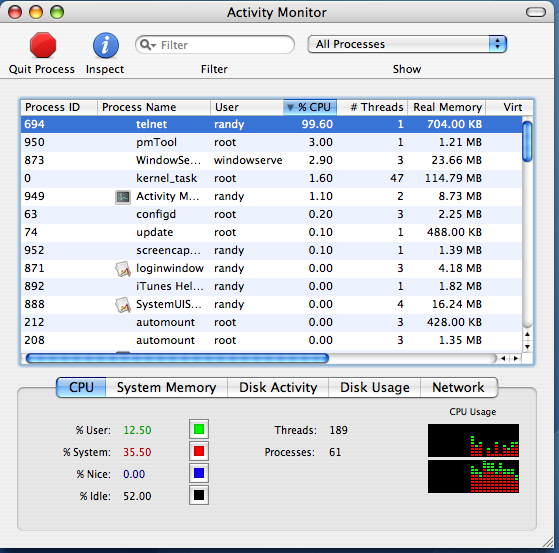Select the telnet process row
559x553 pixels.
coord(271,124)
